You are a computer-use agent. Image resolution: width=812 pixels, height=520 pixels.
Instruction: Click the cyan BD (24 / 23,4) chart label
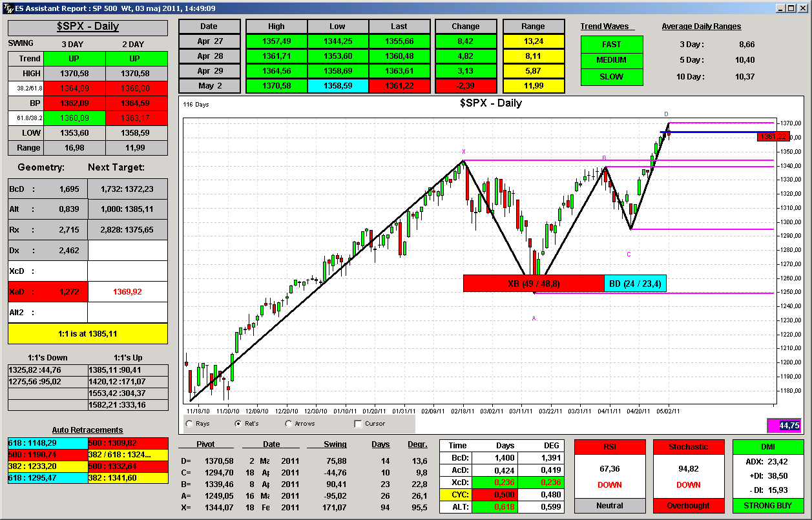tap(635, 283)
